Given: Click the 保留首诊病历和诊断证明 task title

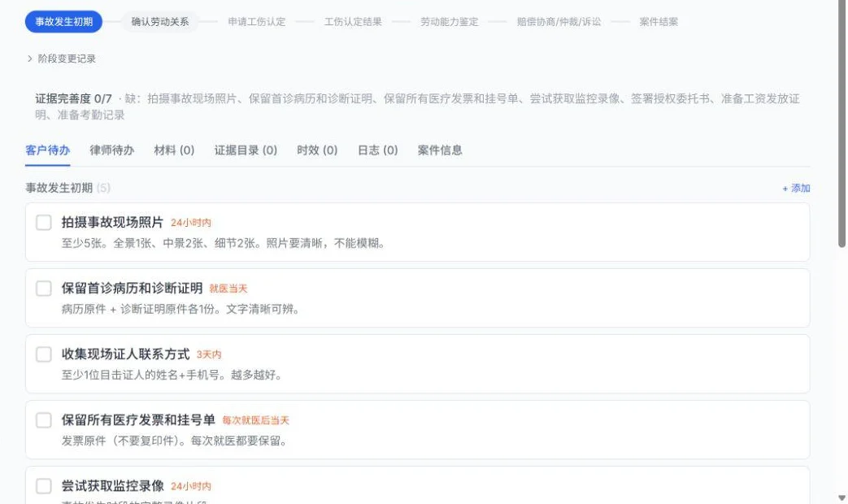Looking at the screenshot, I should [x=132, y=289].
